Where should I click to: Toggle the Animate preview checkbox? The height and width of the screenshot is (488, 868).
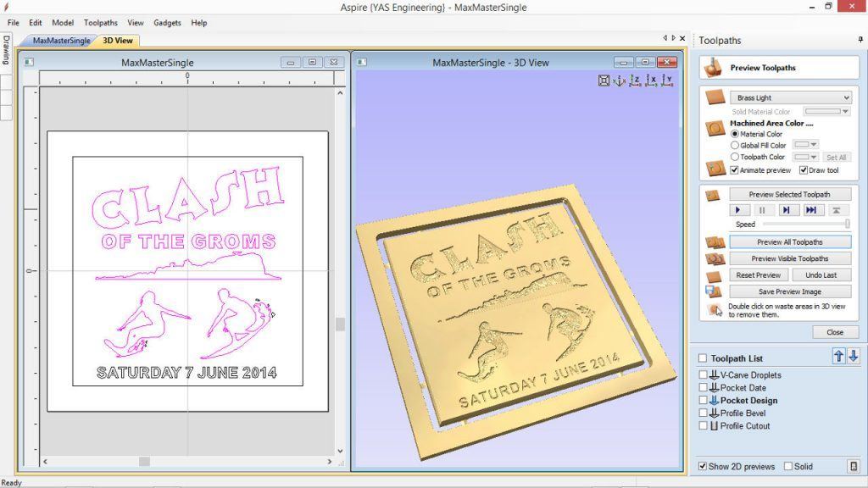click(735, 170)
